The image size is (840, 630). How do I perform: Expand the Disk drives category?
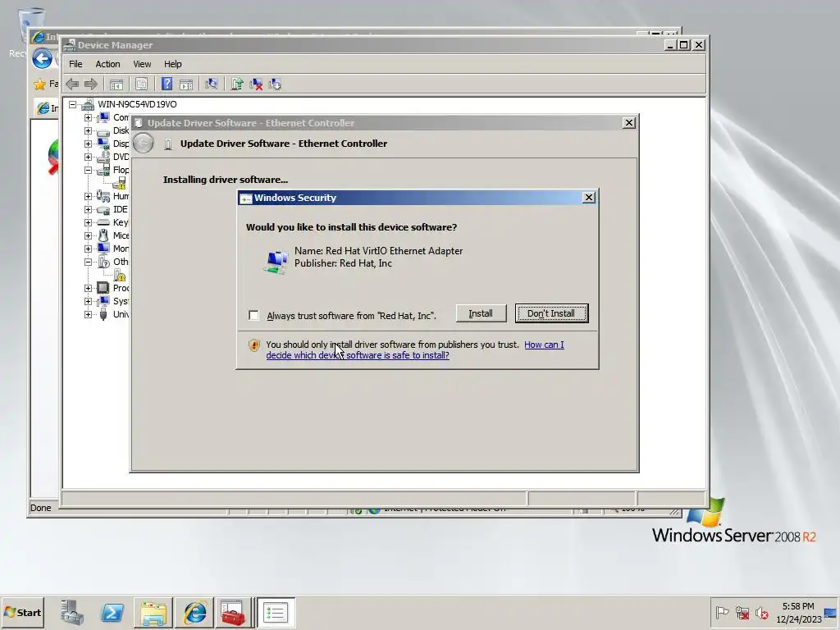click(88, 130)
